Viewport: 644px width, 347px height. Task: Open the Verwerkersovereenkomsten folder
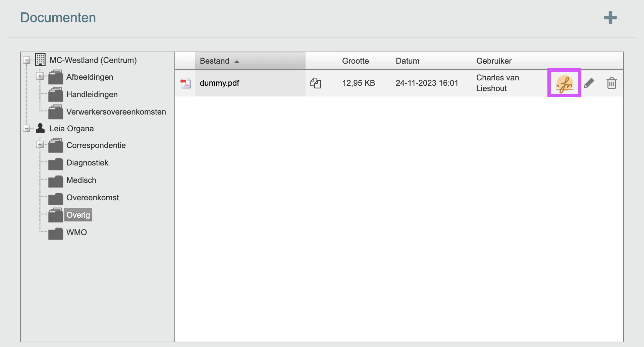coord(116,112)
